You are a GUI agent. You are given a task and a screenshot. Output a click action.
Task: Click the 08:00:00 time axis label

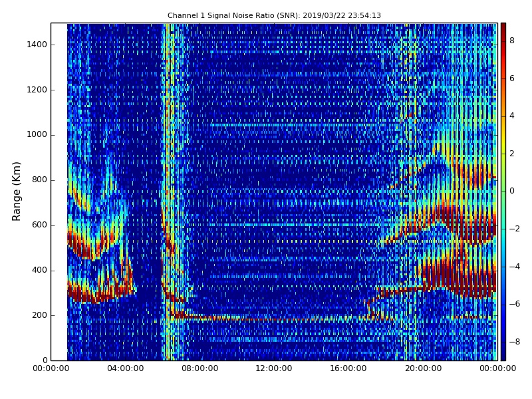(200, 368)
